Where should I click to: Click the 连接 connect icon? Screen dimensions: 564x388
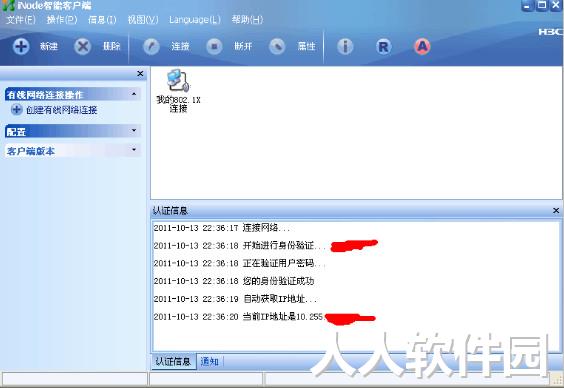click(151, 46)
